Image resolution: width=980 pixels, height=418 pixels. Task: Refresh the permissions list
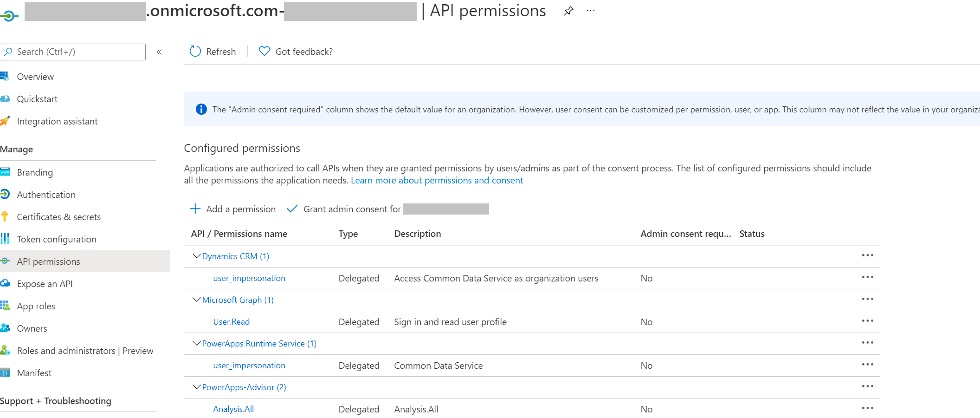click(212, 51)
